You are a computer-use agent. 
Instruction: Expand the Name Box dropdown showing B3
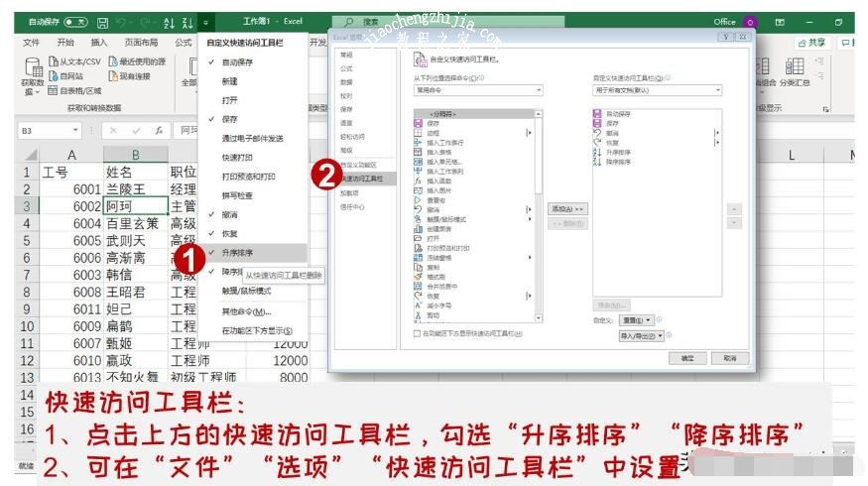point(75,130)
